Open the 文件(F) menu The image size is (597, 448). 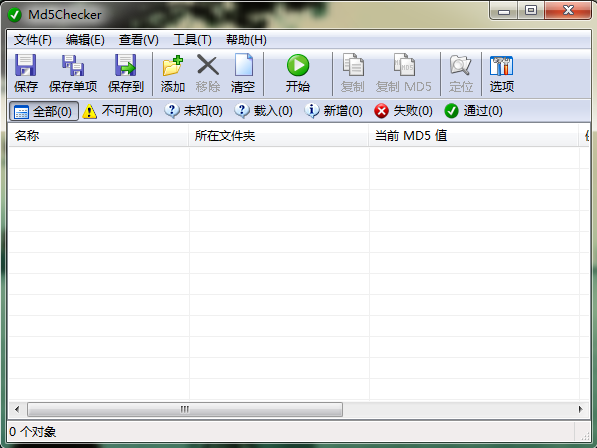pyautogui.click(x=33, y=40)
